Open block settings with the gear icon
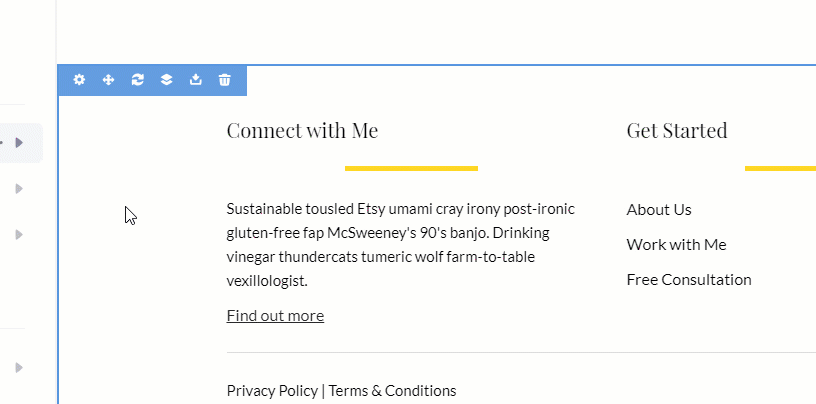This screenshot has height=404, width=816. pyautogui.click(x=79, y=80)
